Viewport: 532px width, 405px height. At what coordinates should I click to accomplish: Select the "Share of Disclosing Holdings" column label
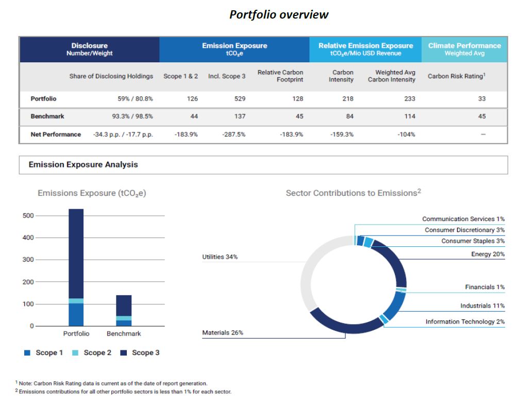pyautogui.click(x=111, y=76)
